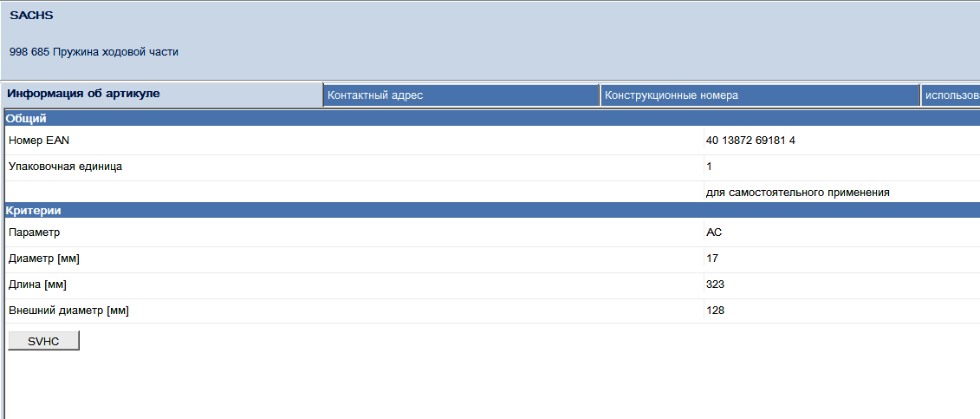Viewport: 980px width, 419px height.
Task: Select the Упаковочная единица label
Action: point(65,167)
